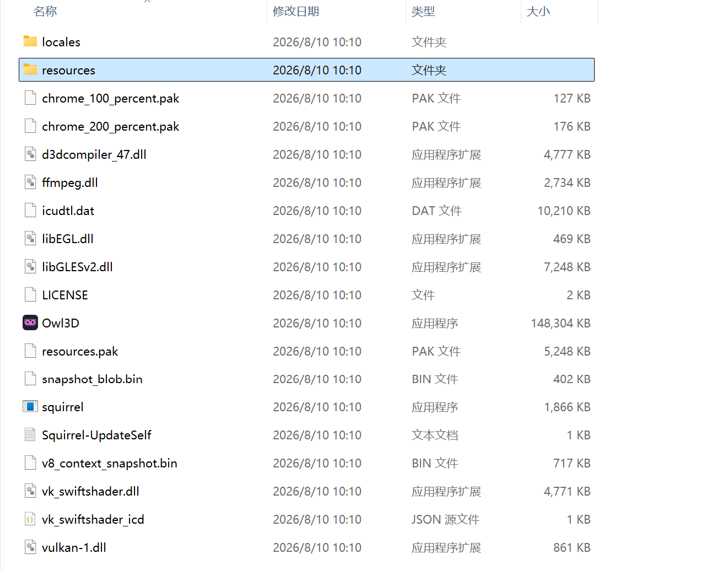Sort files by the 名称 column header
Viewport: 728px width, 570px height.
point(45,11)
